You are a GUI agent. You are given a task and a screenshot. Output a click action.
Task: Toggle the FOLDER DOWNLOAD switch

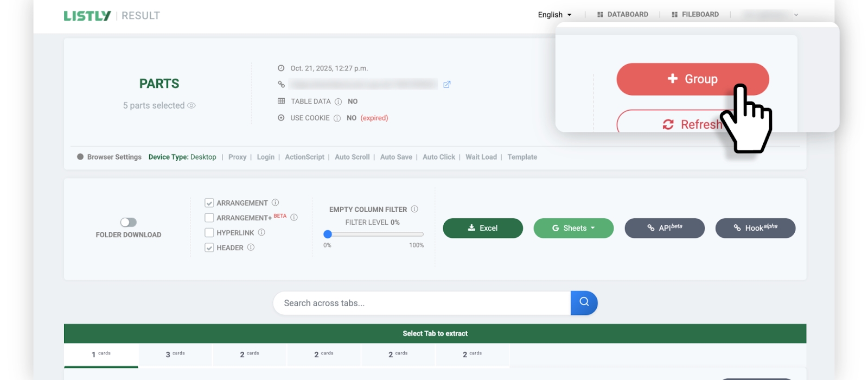pos(129,223)
